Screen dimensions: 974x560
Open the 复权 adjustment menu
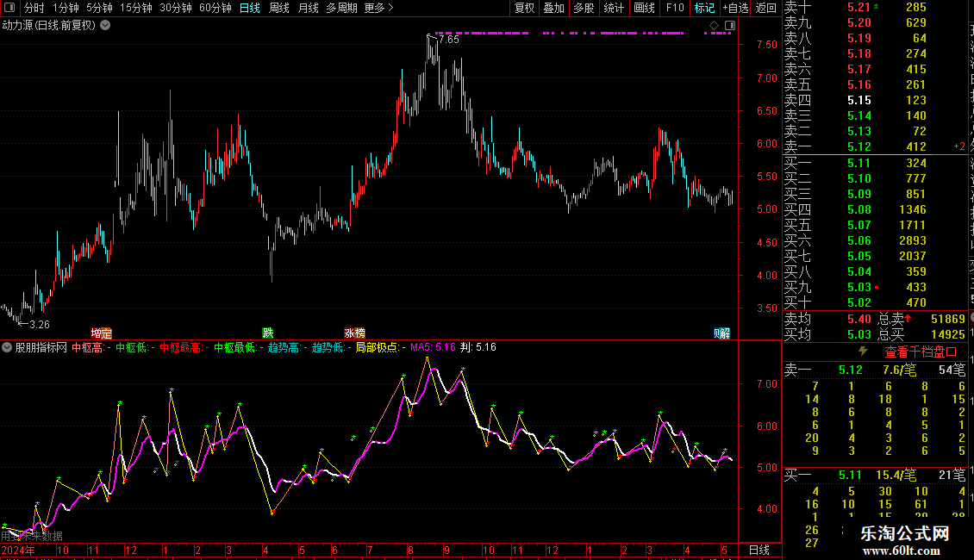pos(524,8)
